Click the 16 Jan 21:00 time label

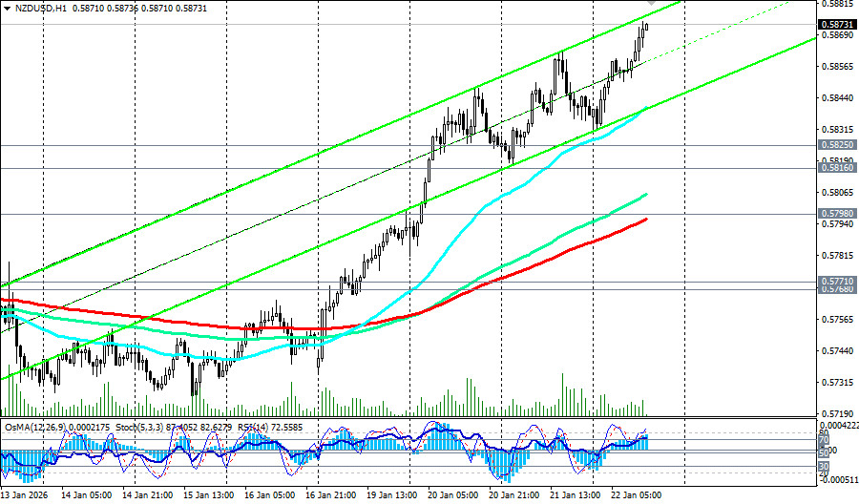coord(330,495)
